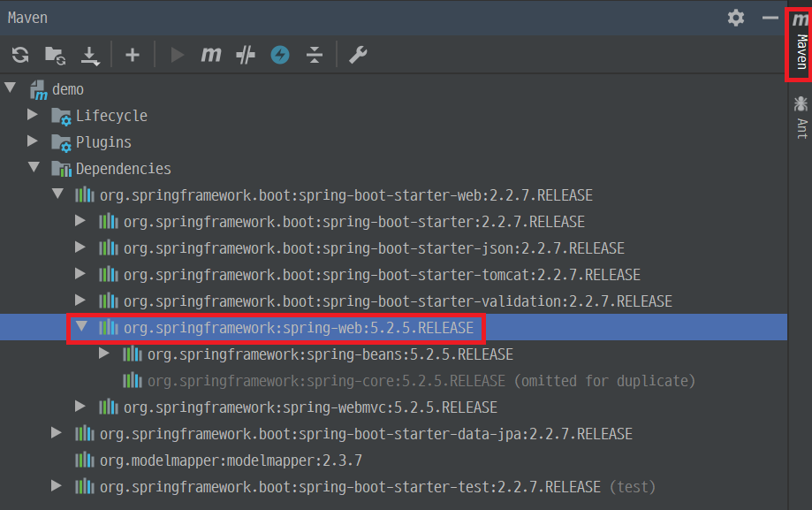Image resolution: width=812 pixels, height=510 pixels.
Task: Select org.modelmapper:modelmapper:2.3.7 text
Action: (231, 461)
